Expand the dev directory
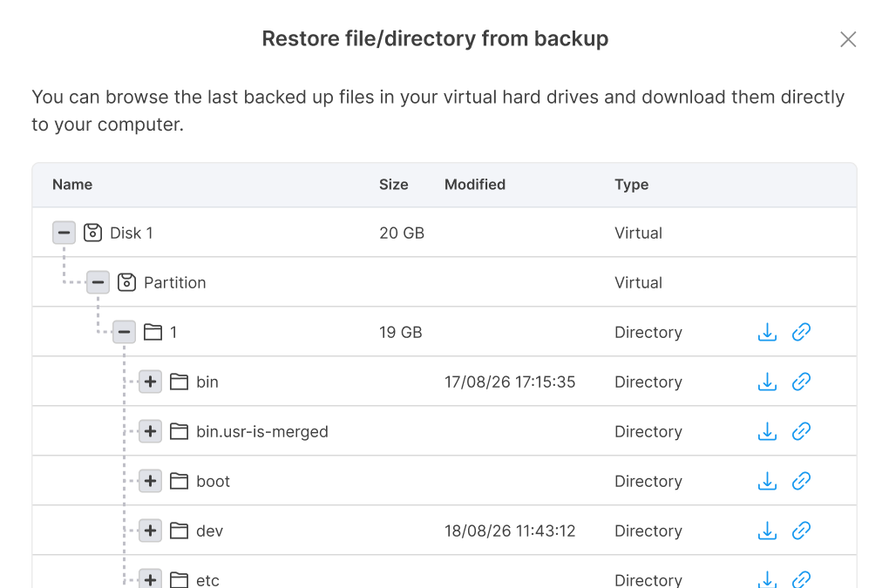Viewport: 889px width, 588px height. [x=150, y=531]
